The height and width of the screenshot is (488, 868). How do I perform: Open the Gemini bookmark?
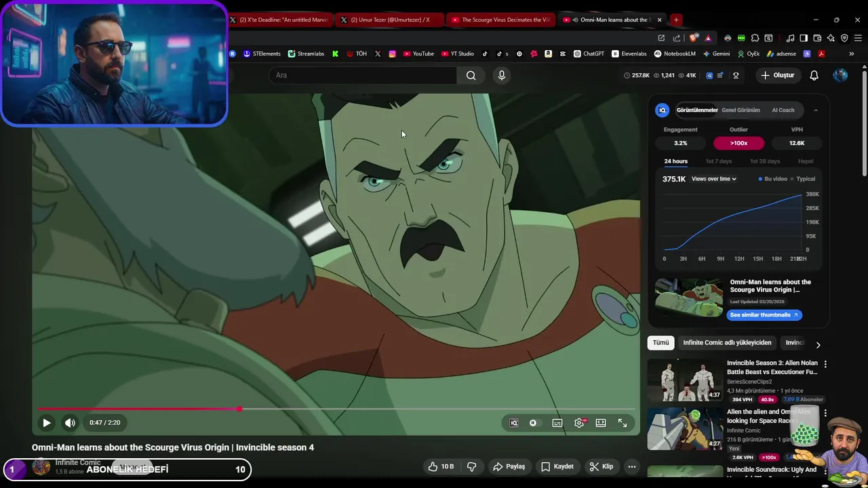coord(716,54)
